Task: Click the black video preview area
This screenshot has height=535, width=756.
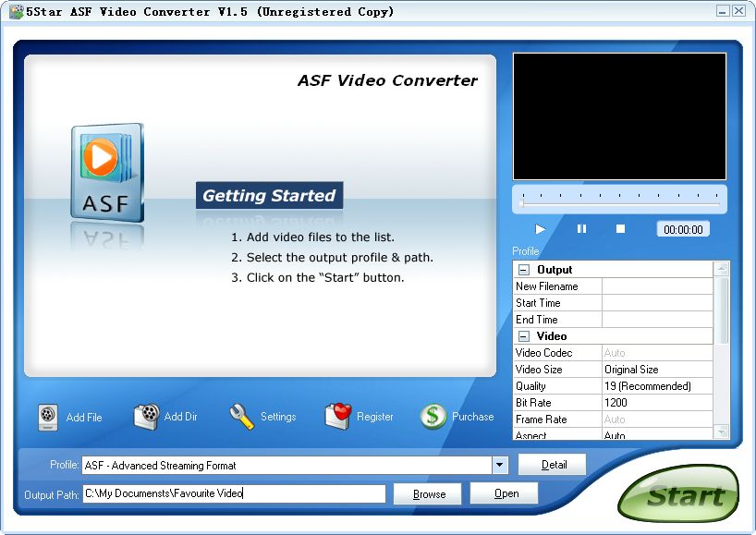Action: [619, 116]
